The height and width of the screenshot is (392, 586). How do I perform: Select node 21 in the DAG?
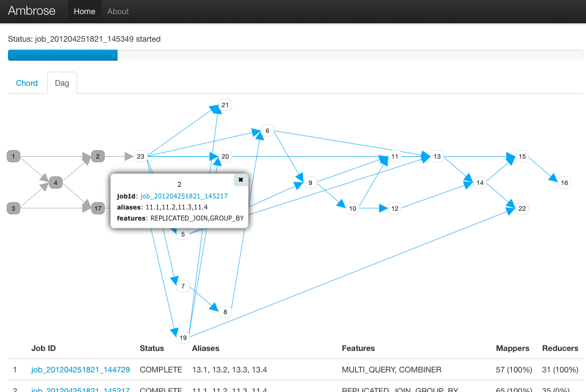pyautogui.click(x=224, y=105)
